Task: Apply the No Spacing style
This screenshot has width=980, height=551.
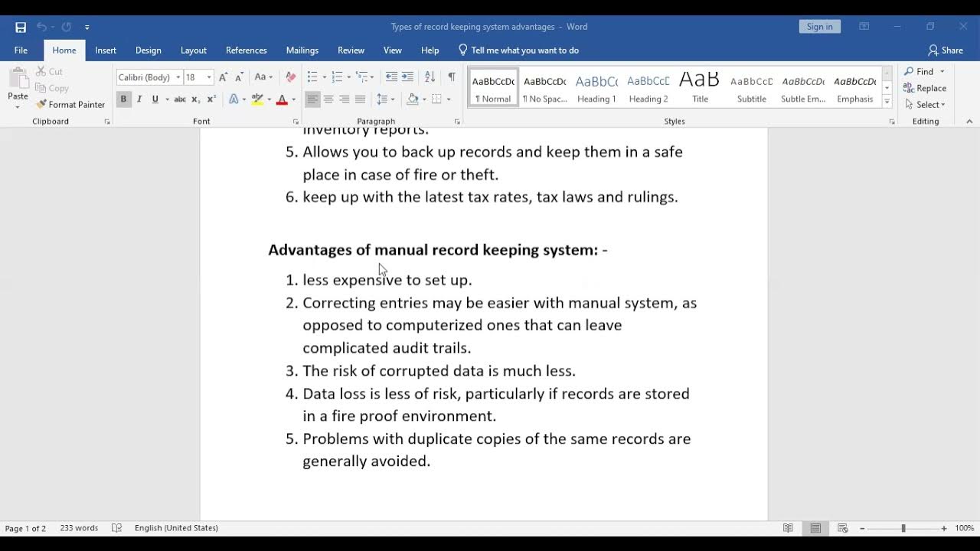Action: 544,88
